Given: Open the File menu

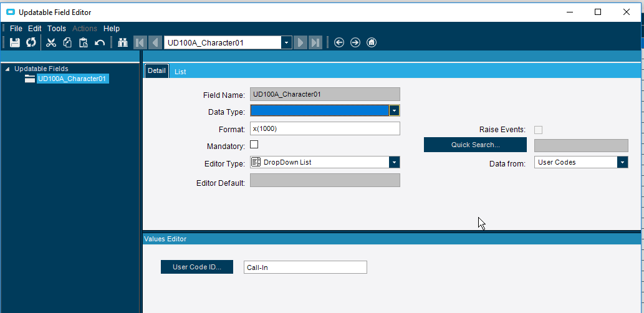Looking at the screenshot, I should (16, 28).
